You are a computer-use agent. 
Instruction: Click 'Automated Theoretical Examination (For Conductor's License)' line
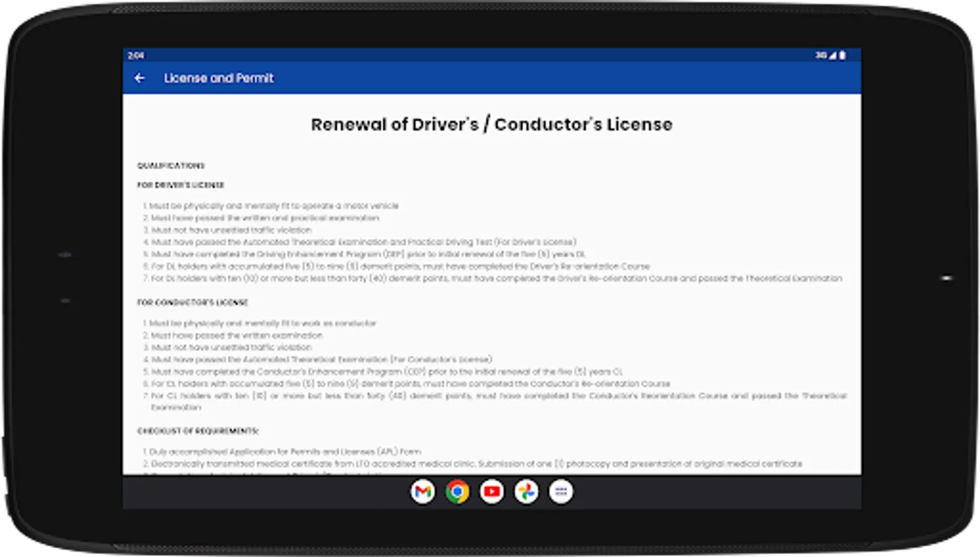click(317, 360)
